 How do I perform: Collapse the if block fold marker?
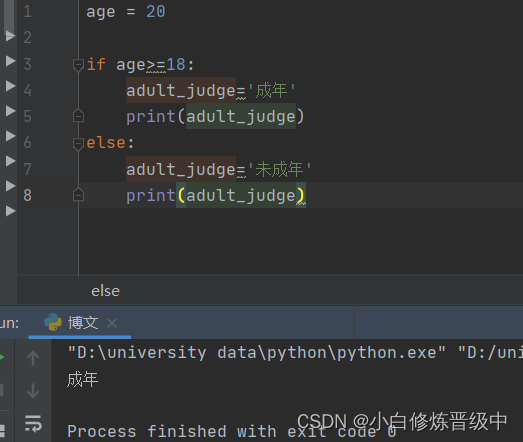click(78, 65)
